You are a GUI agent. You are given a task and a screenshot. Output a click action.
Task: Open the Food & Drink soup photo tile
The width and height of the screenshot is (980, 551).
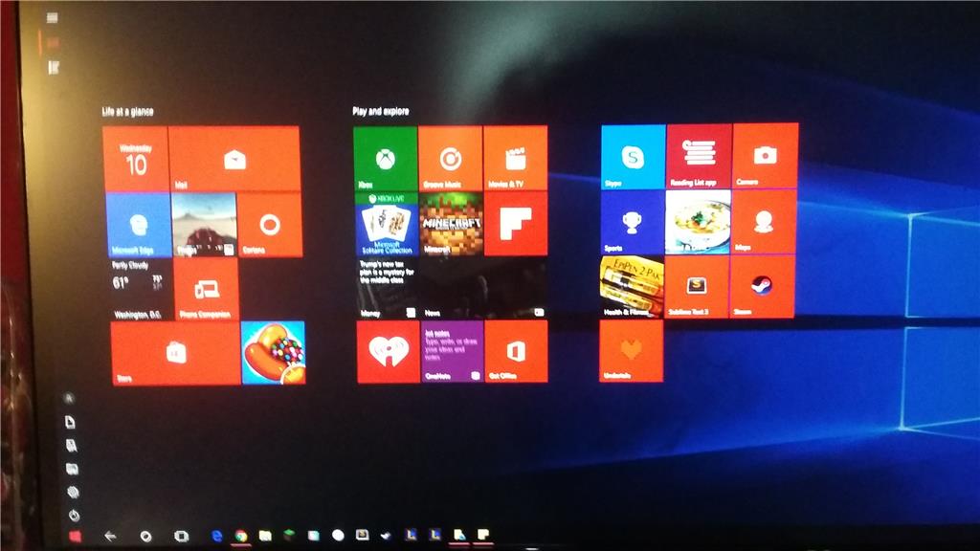[698, 222]
